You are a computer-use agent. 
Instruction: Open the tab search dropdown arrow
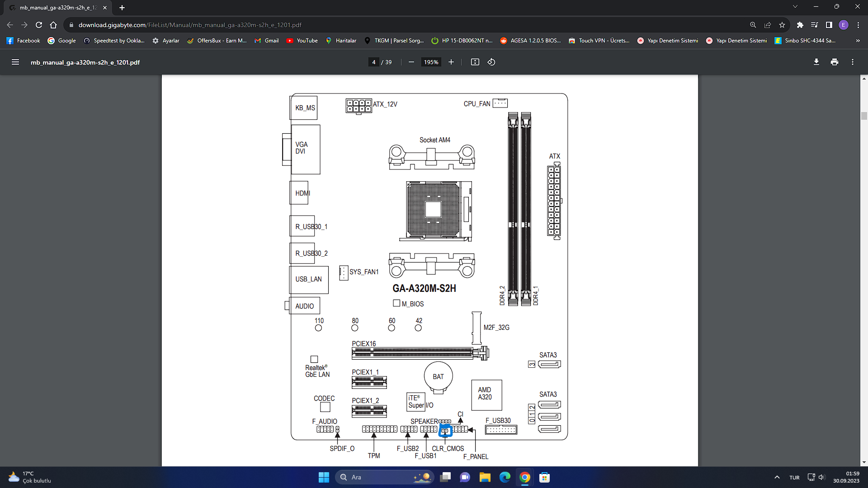coord(795,7)
